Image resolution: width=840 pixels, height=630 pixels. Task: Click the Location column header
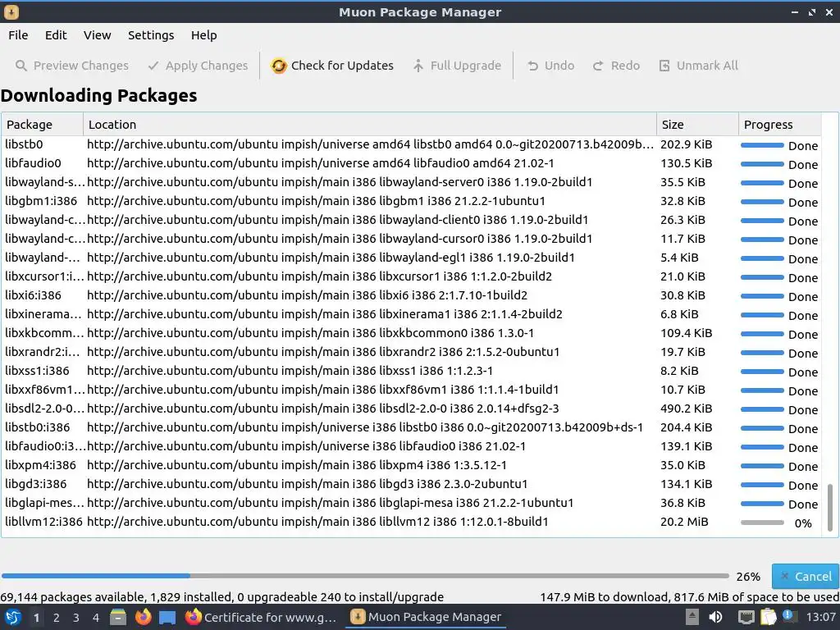click(x=370, y=125)
